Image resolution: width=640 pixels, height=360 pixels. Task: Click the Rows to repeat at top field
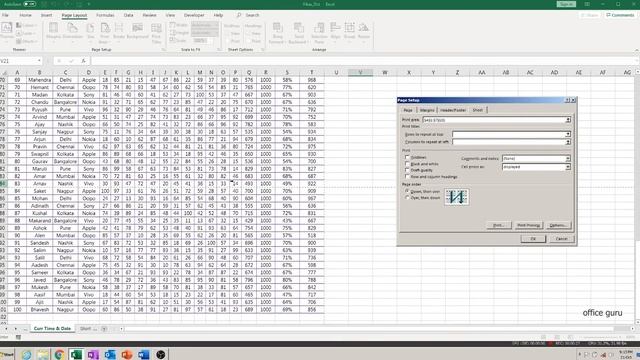[x=509, y=134]
